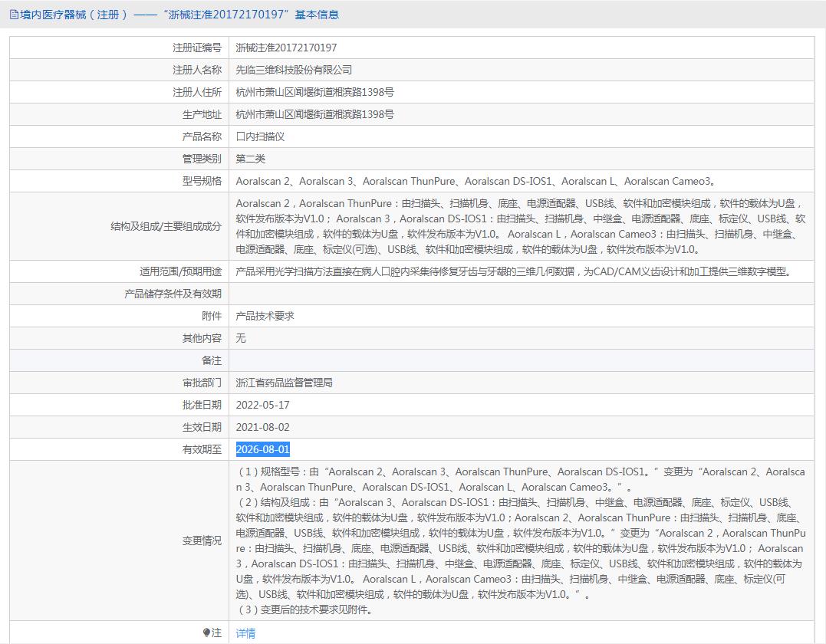
Task: Click the 备注 row label
Action: point(212,360)
